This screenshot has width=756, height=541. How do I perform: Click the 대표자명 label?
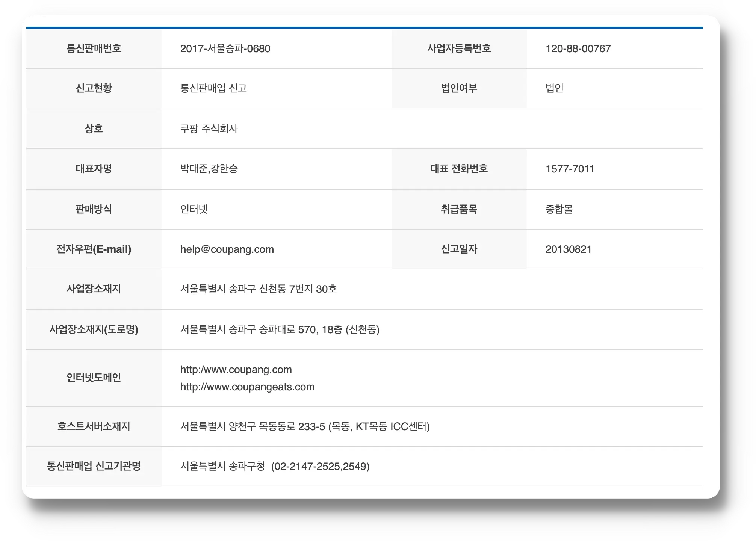click(x=94, y=169)
